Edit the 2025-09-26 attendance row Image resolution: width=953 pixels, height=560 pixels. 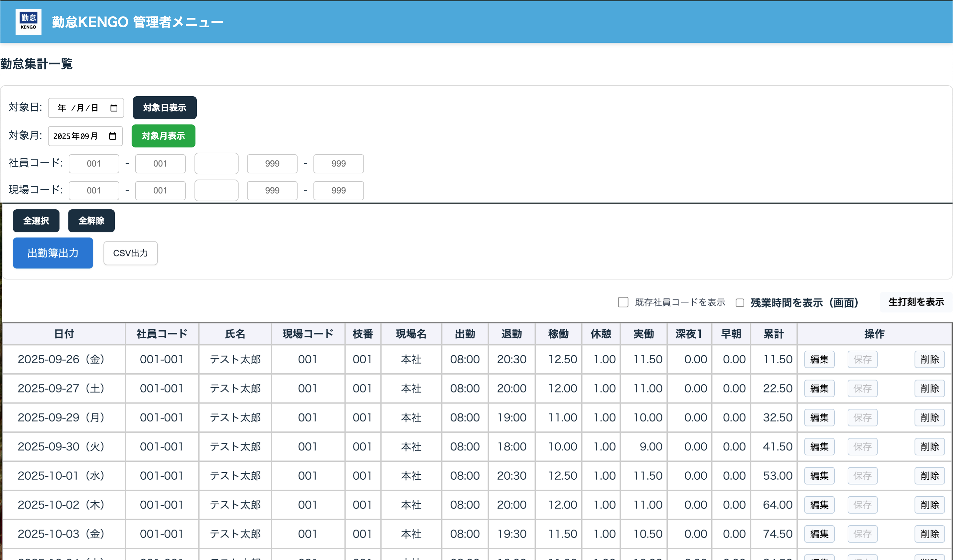819,359
